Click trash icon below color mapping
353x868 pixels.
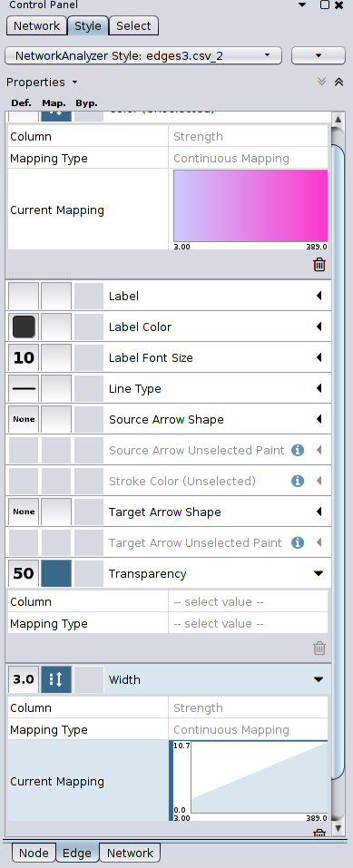click(319, 265)
